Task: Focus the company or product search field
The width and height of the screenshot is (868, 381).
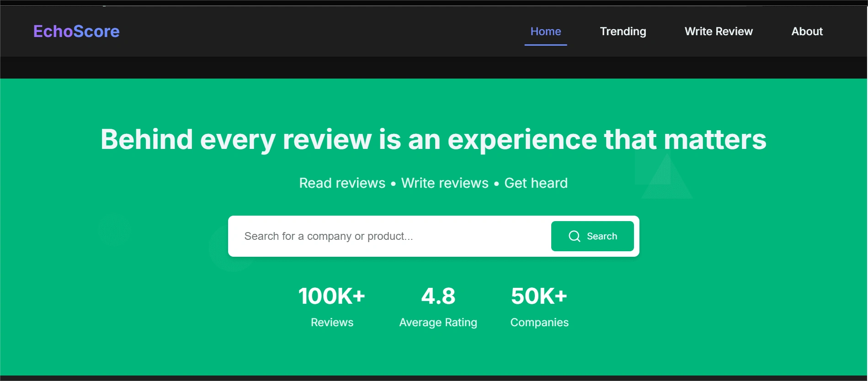Action: (x=390, y=236)
